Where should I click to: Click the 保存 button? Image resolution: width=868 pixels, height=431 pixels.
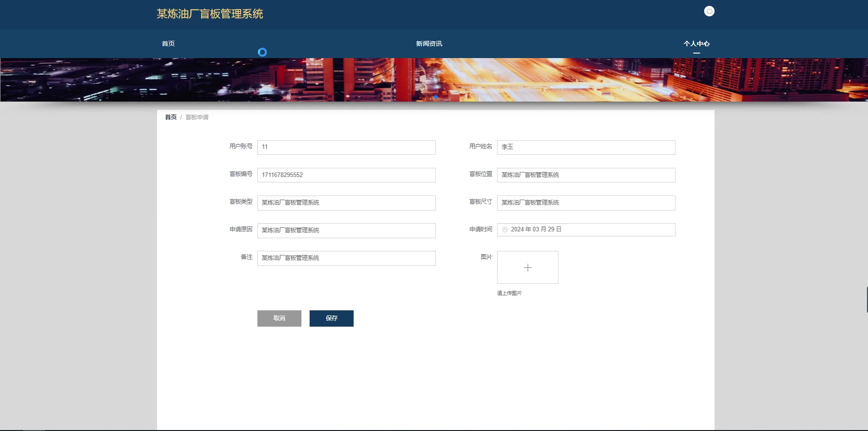pos(331,318)
